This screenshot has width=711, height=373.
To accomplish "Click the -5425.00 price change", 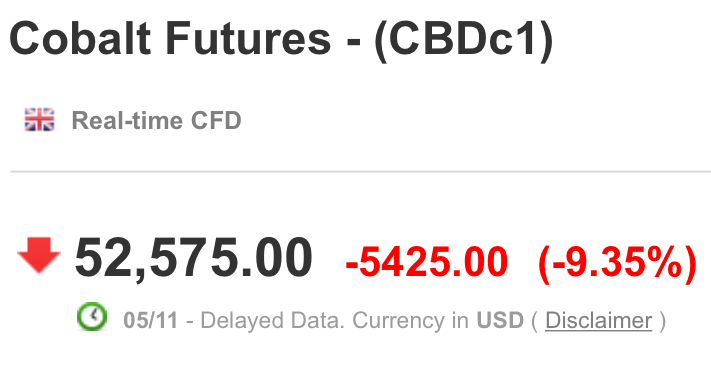I will point(426,262).
